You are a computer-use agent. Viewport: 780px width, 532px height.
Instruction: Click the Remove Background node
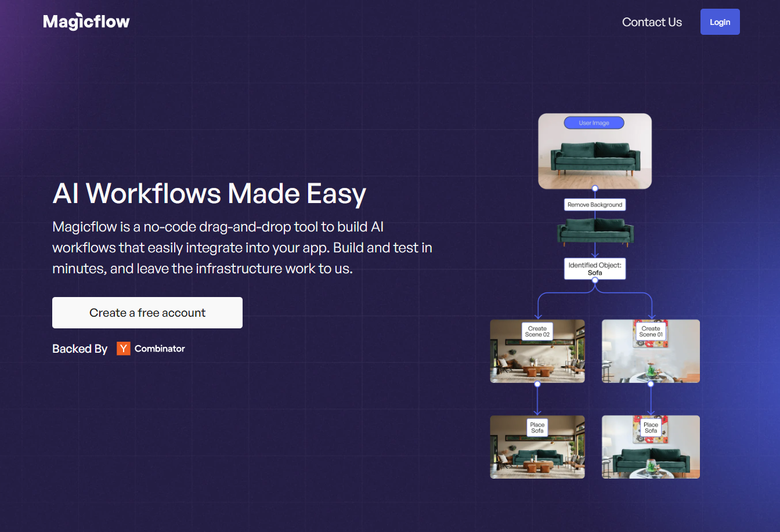595,205
